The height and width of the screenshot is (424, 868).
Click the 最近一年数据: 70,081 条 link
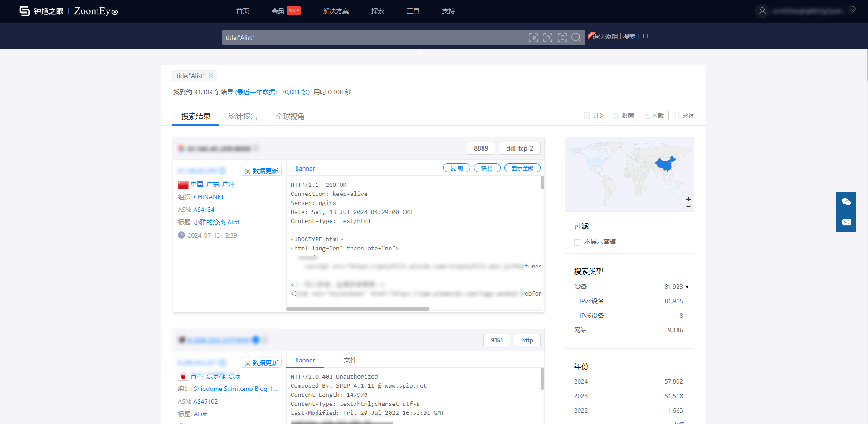coord(273,92)
